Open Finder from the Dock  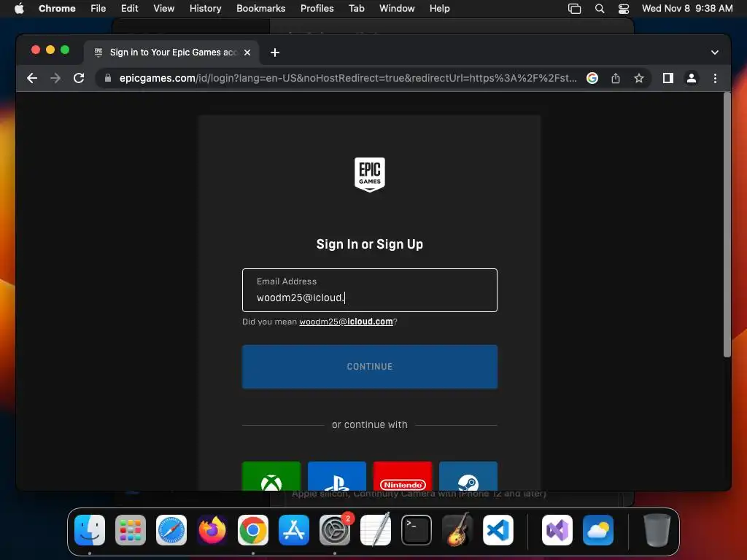90,530
